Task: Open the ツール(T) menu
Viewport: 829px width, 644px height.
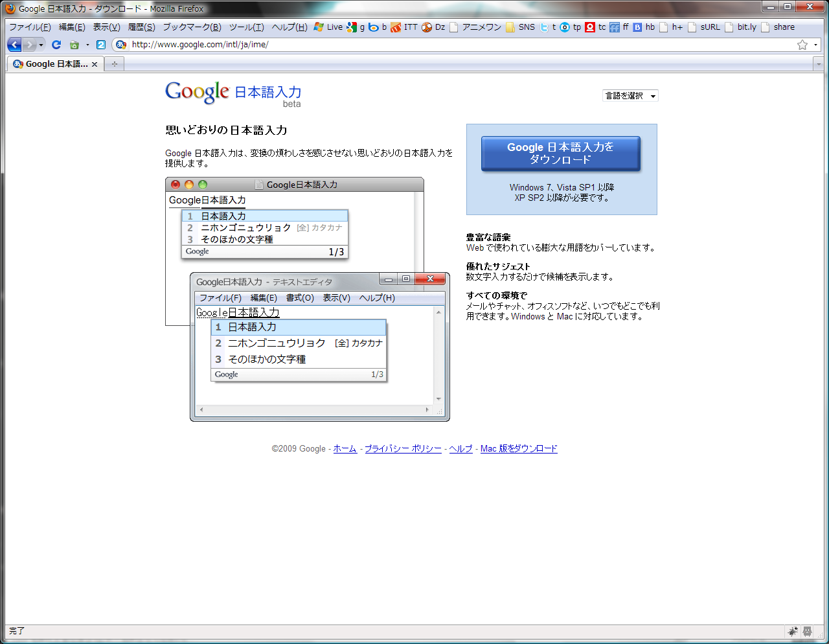Action: (x=246, y=27)
